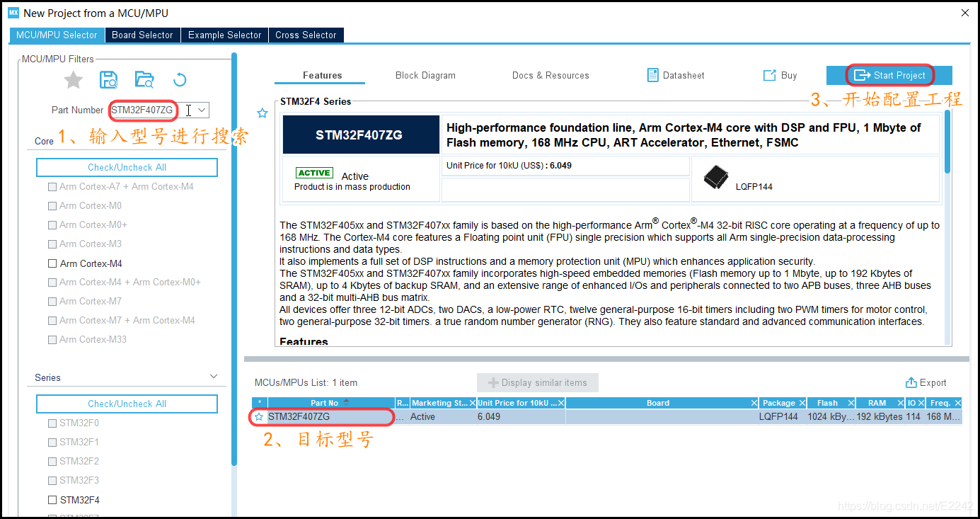Click the description pane vertical scrollbar
The image size is (980, 519).
947,142
